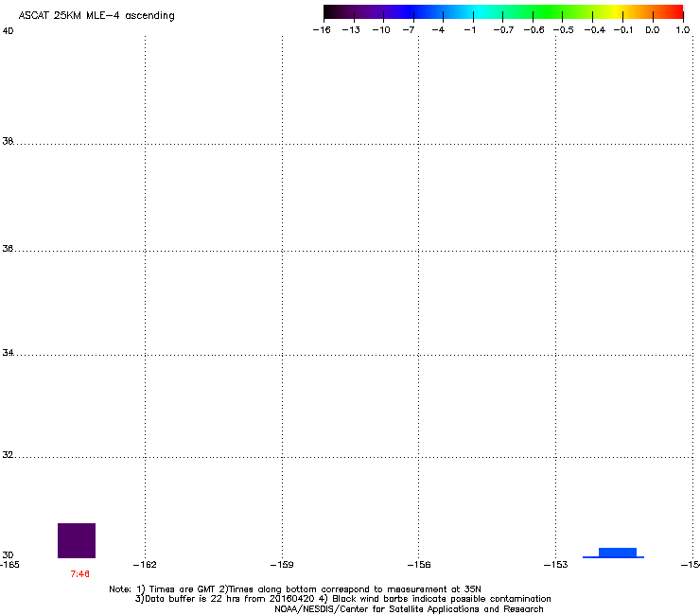Viewport: 700px width, 615px height.
Task: Click the latitude 30 axis label
Action: point(8,554)
